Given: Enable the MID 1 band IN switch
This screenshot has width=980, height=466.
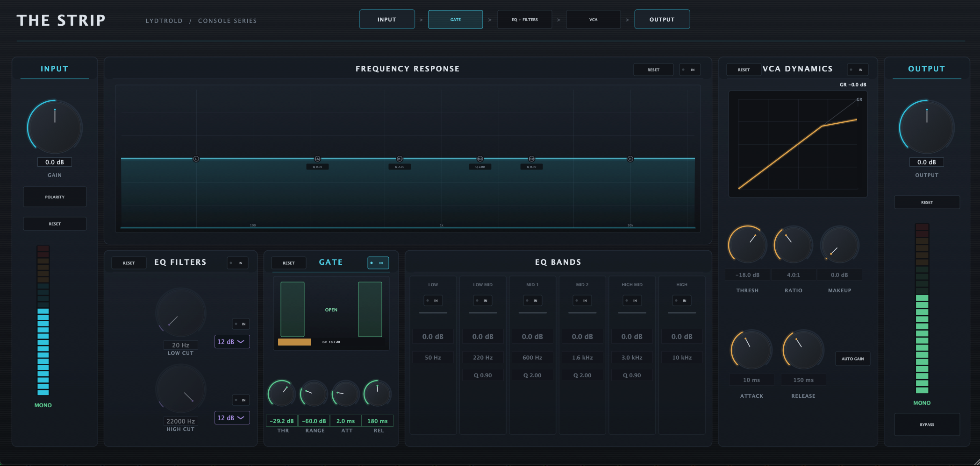Looking at the screenshot, I should 533,301.
